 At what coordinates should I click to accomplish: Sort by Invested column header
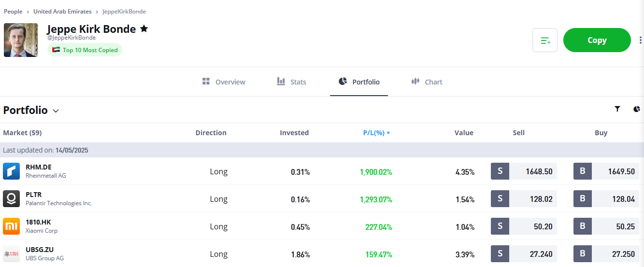pyautogui.click(x=294, y=133)
